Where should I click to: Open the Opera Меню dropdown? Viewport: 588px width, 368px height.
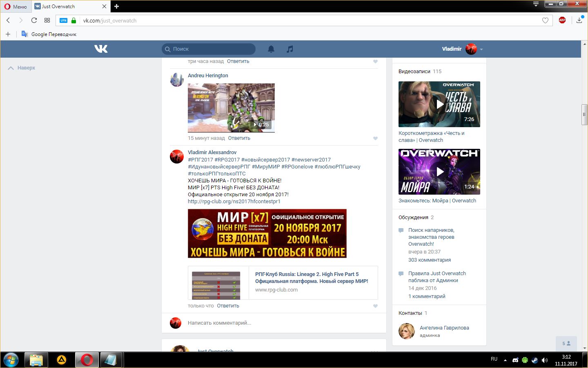coord(16,7)
